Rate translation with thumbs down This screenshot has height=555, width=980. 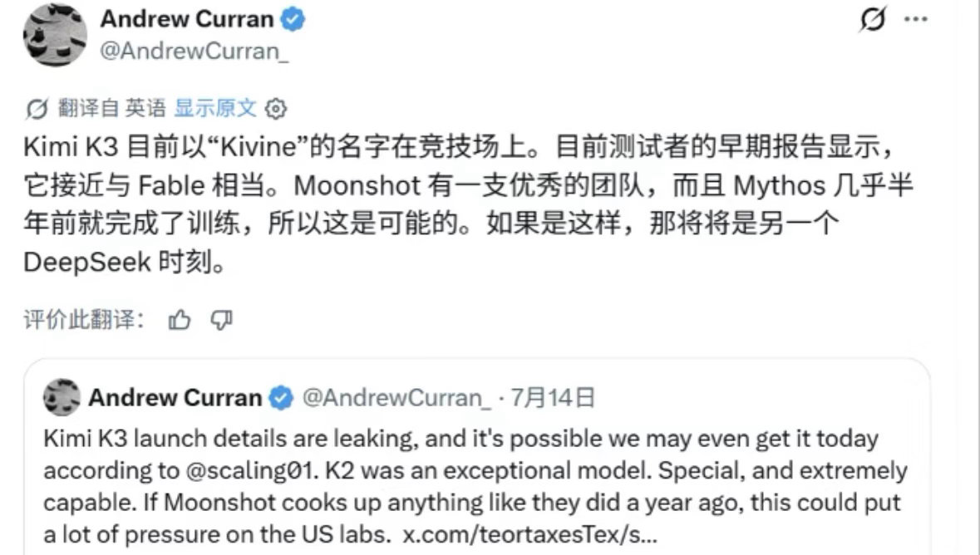click(221, 320)
